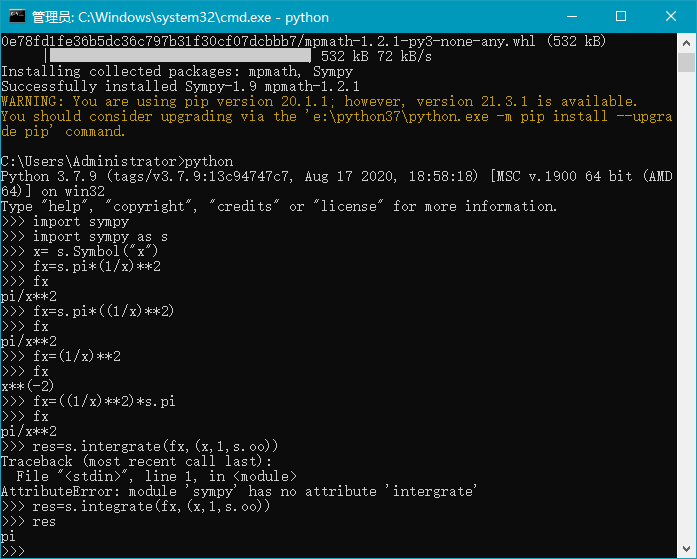697x559 pixels.
Task: Click the '>>> import sympy' line
Action: coord(65,221)
